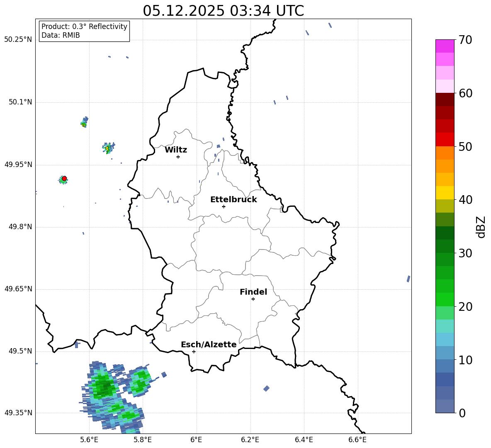This screenshot has width=491, height=448.
Task: Click the magenta band atop the colorbar
Action: click(445, 46)
